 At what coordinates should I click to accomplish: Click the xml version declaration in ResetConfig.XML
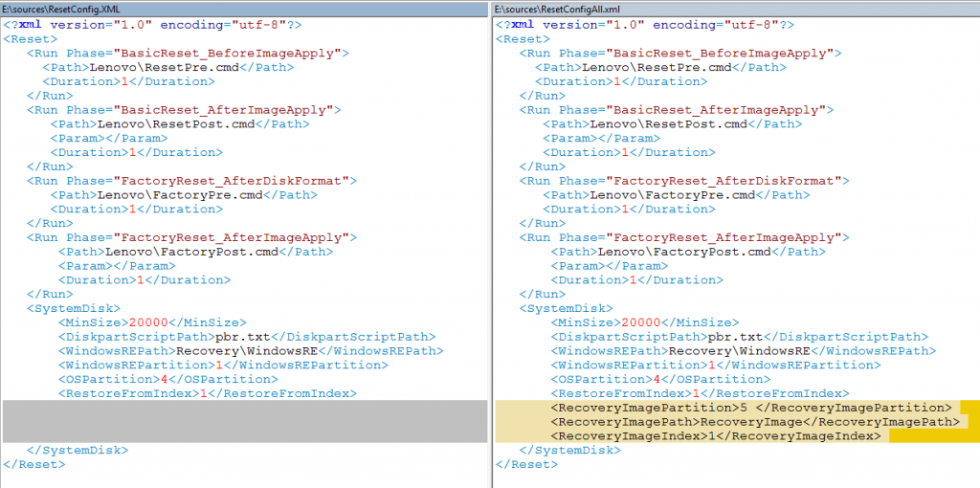pyautogui.click(x=153, y=25)
